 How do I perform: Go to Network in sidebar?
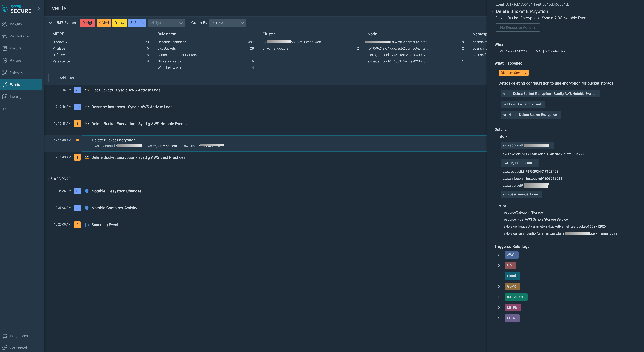pos(16,72)
